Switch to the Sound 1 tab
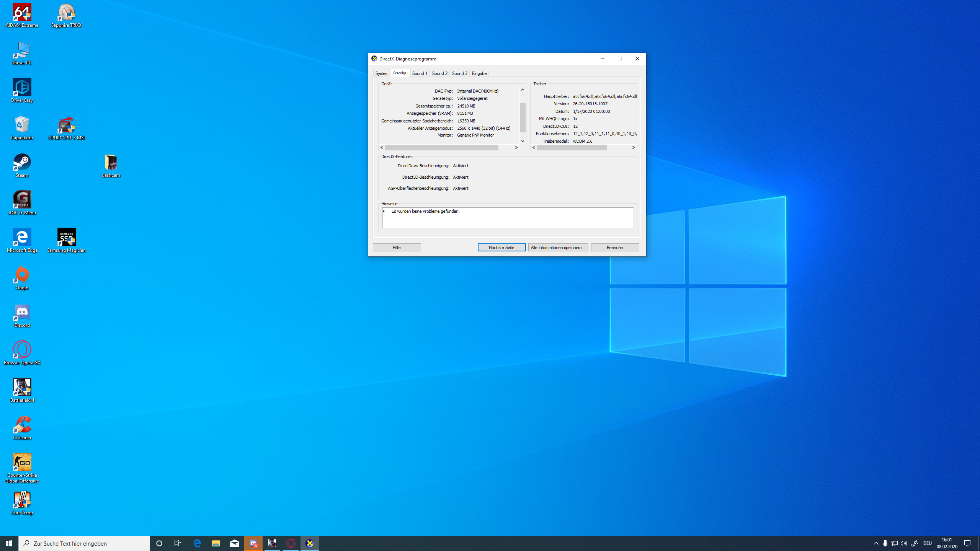Image resolution: width=980 pixels, height=551 pixels. pyautogui.click(x=420, y=73)
